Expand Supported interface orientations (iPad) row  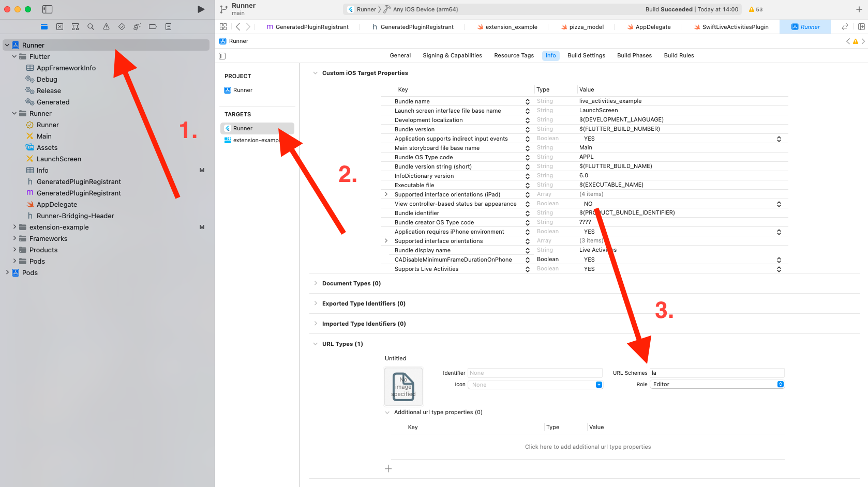386,194
